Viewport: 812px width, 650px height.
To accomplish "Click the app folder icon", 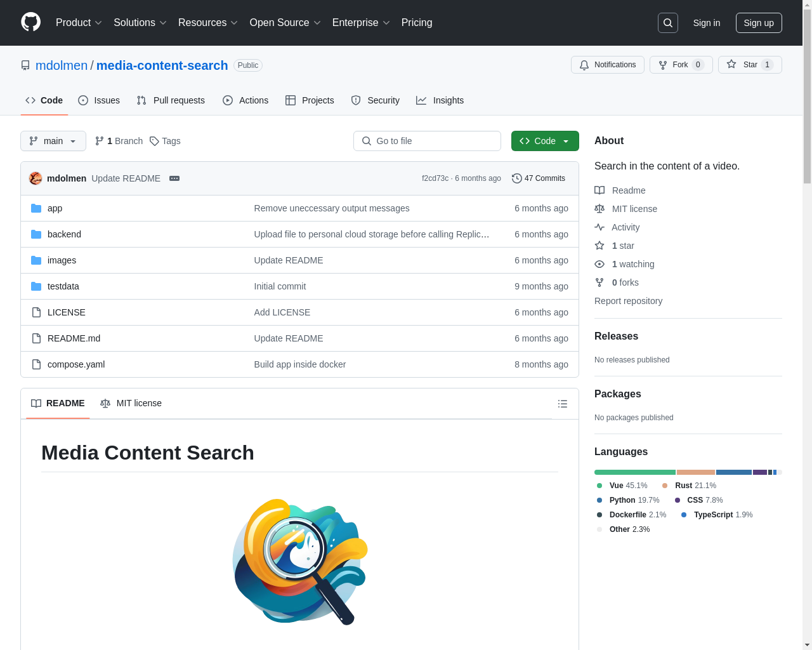I will (x=36, y=208).
